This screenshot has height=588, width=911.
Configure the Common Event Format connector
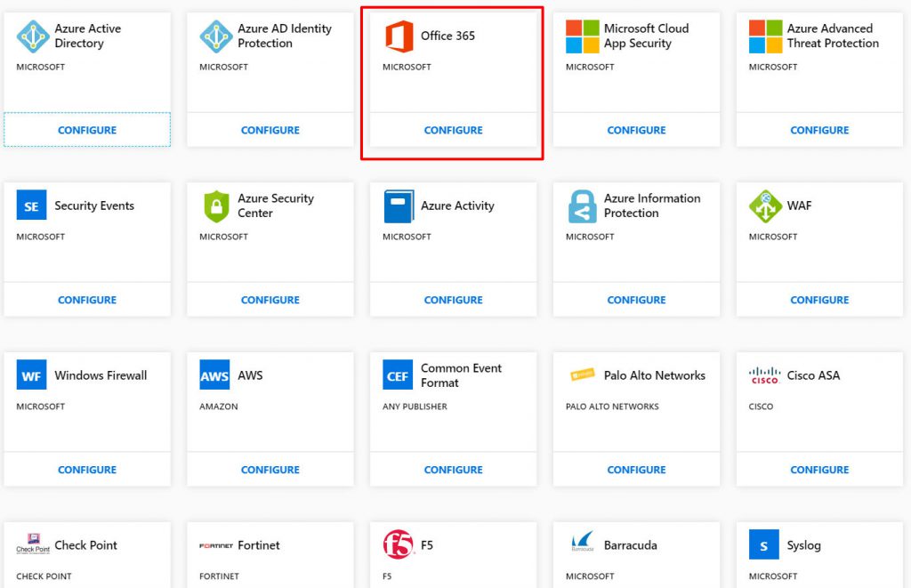coord(453,469)
